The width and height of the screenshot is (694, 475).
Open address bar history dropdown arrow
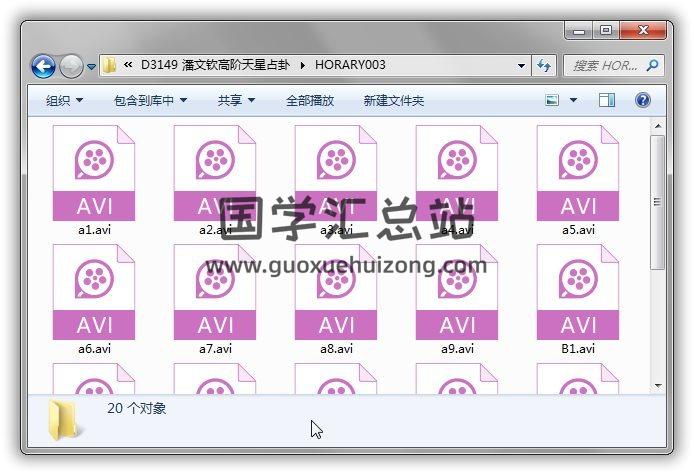pyautogui.click(x=521, y=66)
